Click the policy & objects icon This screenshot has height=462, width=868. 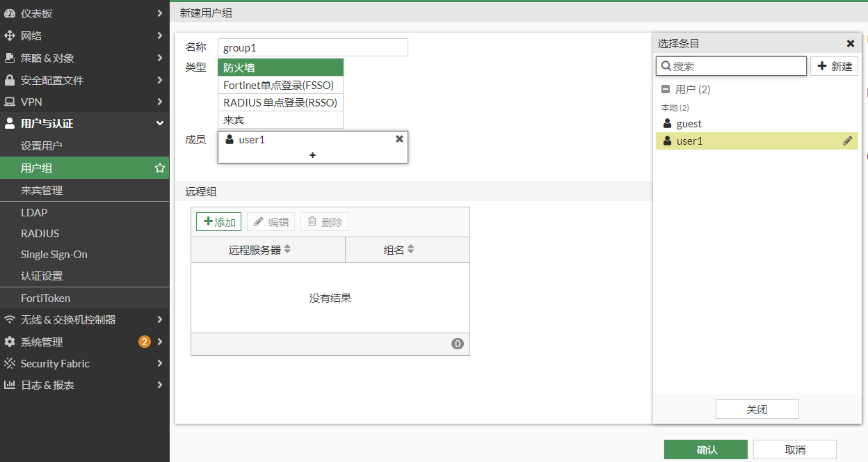(10, 58)
